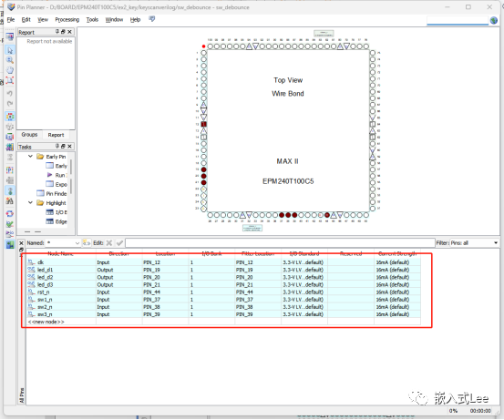The height and width of the screenshot is (420, 504).
Task: Open the Tools menu
Action: (x=92, y=20)
